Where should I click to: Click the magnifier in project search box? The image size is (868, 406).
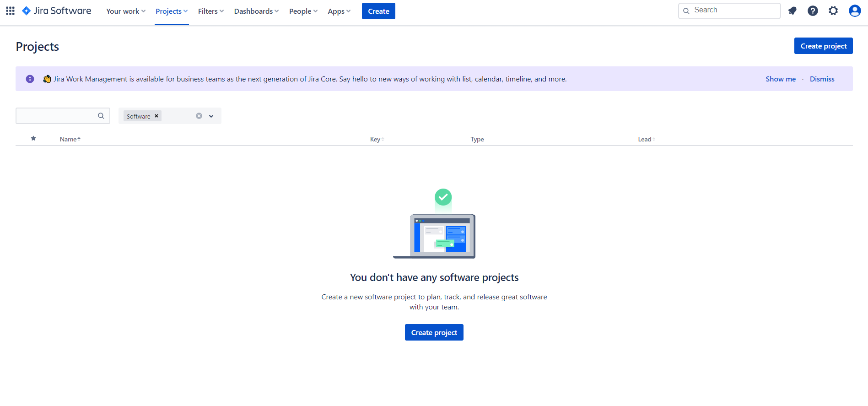(101, 116)
